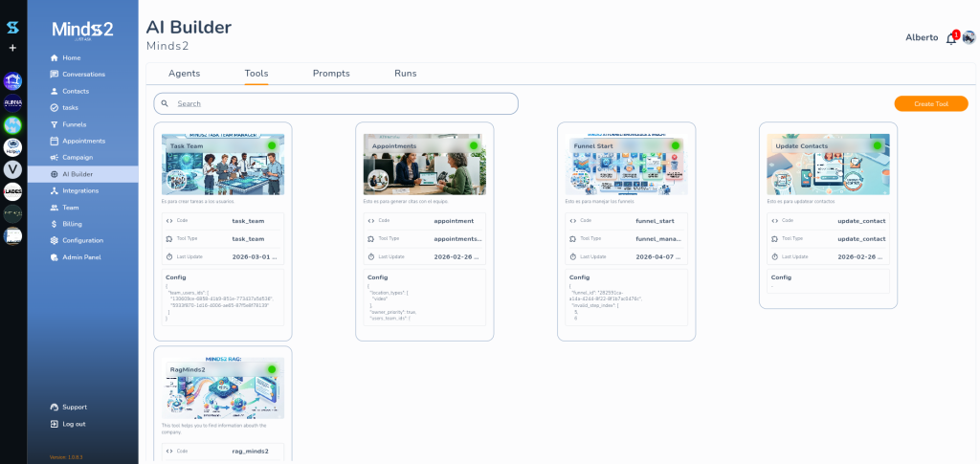Click Task Team Last Update '2026-03-01'
This screenshot has height=464, width=980.
(x=255, y=256)
